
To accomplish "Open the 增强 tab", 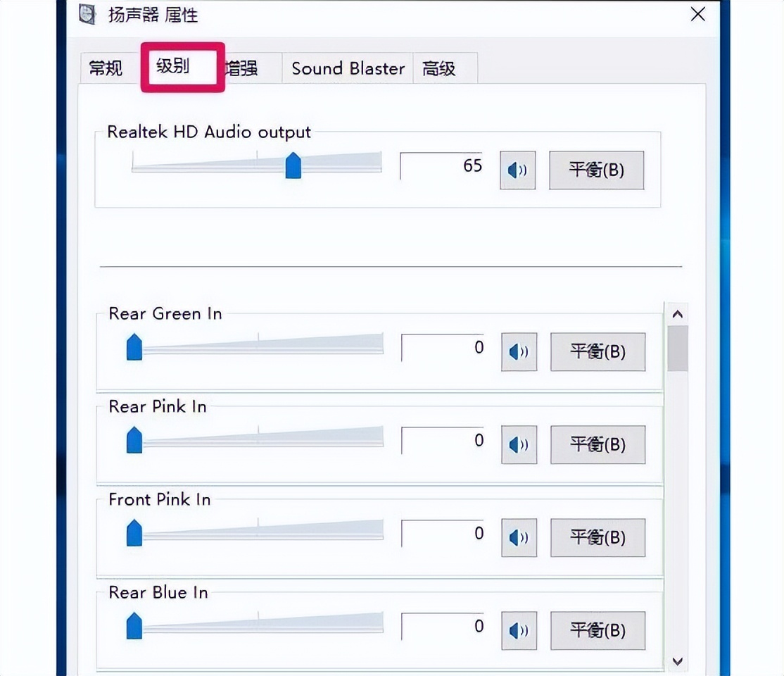I will click(243, 68).
